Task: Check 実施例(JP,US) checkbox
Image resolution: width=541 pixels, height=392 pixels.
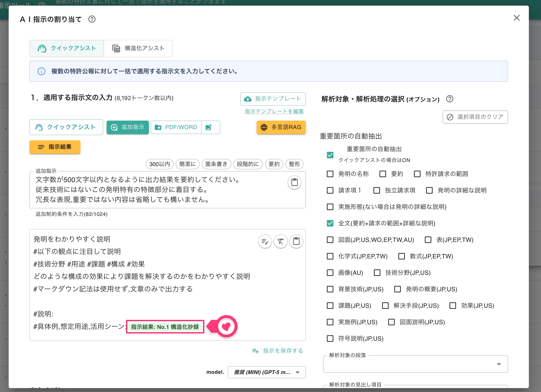Action: pos(330,322)
